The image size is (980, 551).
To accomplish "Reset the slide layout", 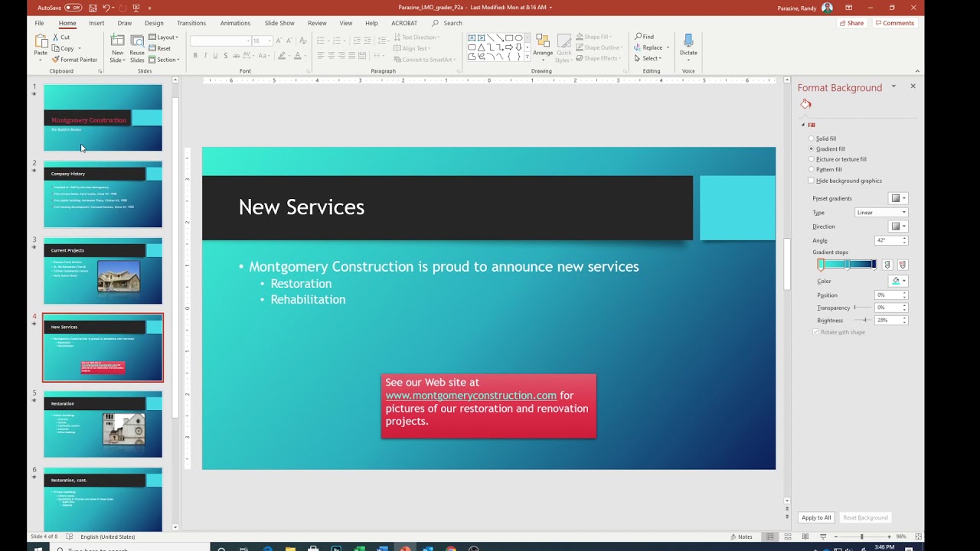I will point(159,48).
